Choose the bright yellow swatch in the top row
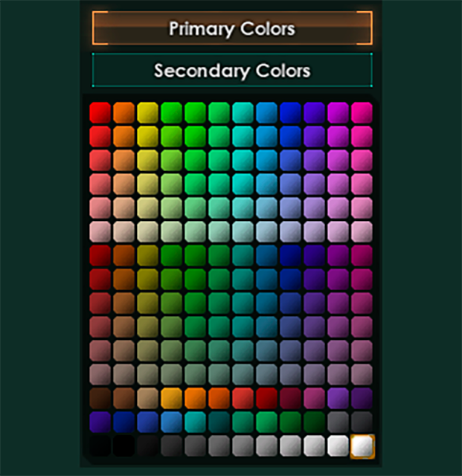Image resolution: width=462 pixels, height=476 pixels. pos(147,112)
